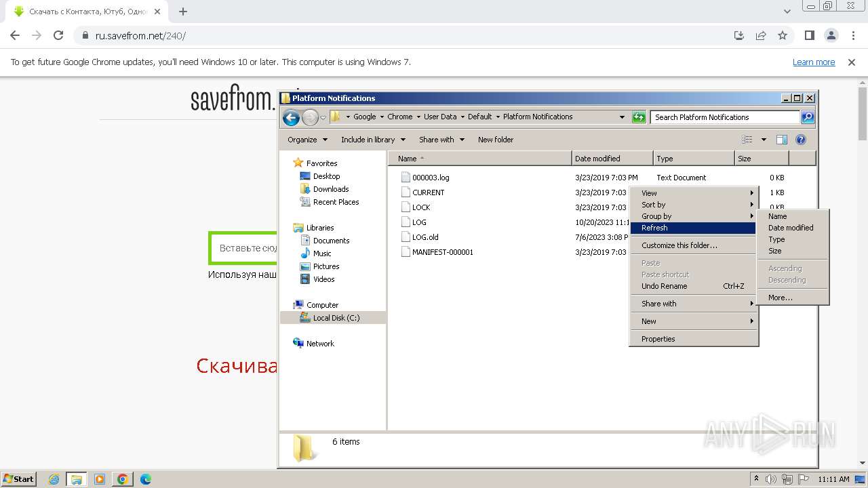
Task: Show hidden tray icons arrow
Action: pos(756,479)
